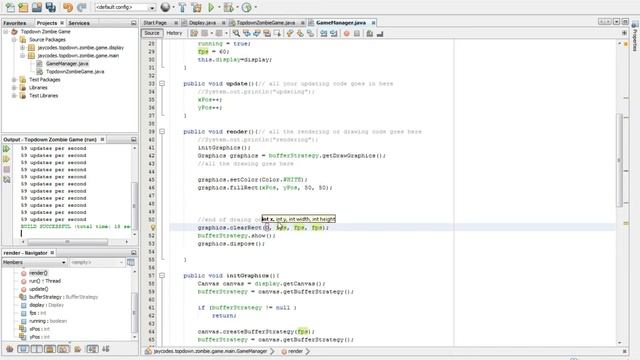Expand the Test Packages node
This screenshot has height=360, width=640.
[14, 80]
